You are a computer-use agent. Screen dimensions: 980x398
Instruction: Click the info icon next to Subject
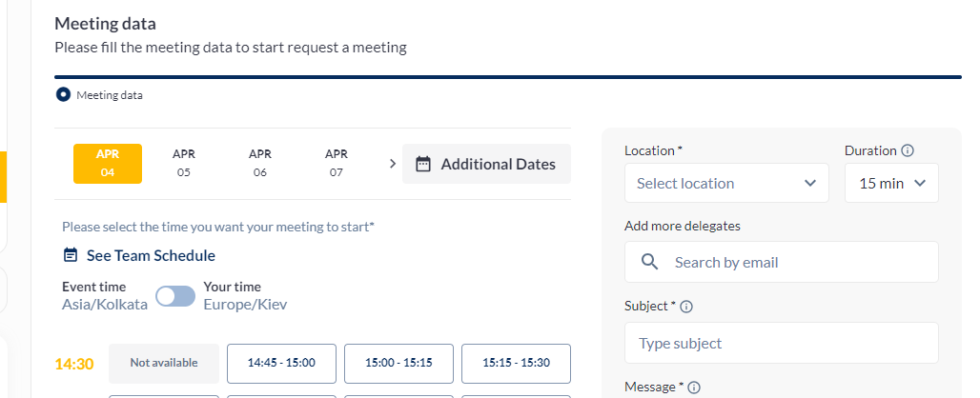pyautogui.click(x=686, y=307)
